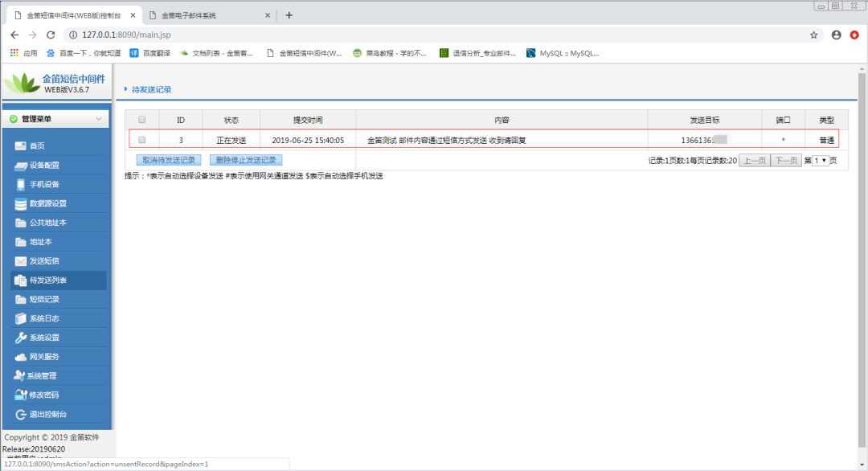The width and height of the screenshot is (868, 471).
Task: Open 待发送列表 menu item
Action: pyautogui.click(x=59, y=280)
